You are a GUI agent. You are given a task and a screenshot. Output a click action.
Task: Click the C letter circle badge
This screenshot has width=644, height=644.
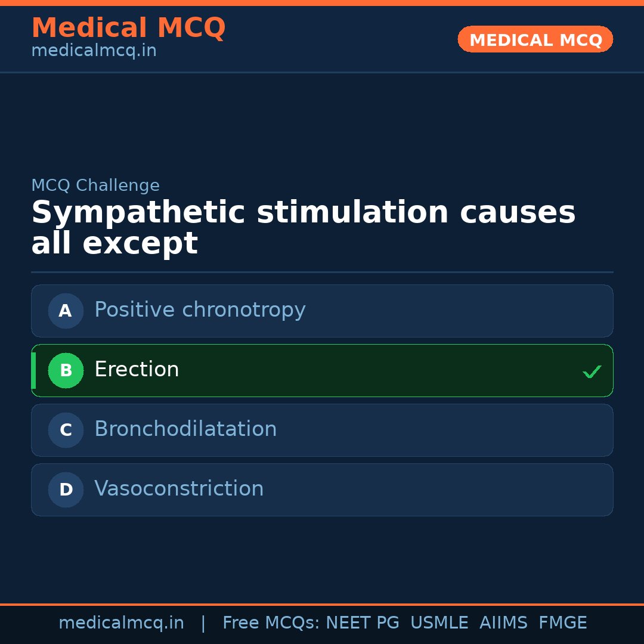66,430
